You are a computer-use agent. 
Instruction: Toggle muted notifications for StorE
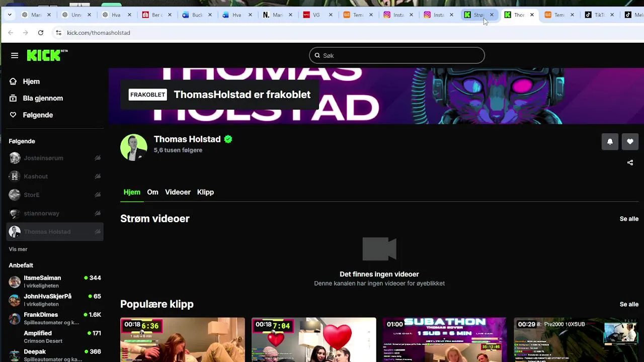(x=98, y=195)
